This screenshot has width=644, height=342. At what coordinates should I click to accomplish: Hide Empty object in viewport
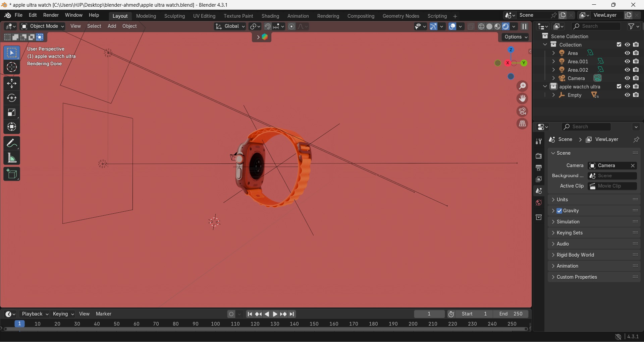[x=627, y=95]
